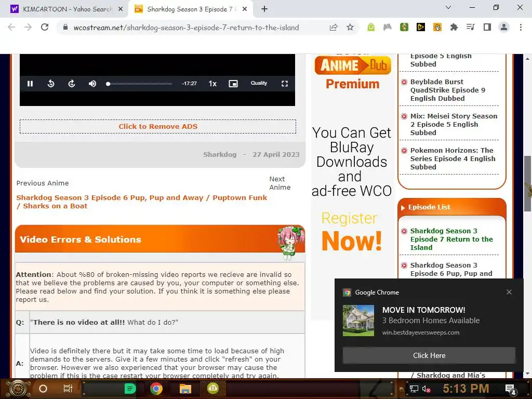The width and height of the screenshot is (532, 399).
Task: Rewind video with the skip-back icon
Action: (x=51, y=84)
